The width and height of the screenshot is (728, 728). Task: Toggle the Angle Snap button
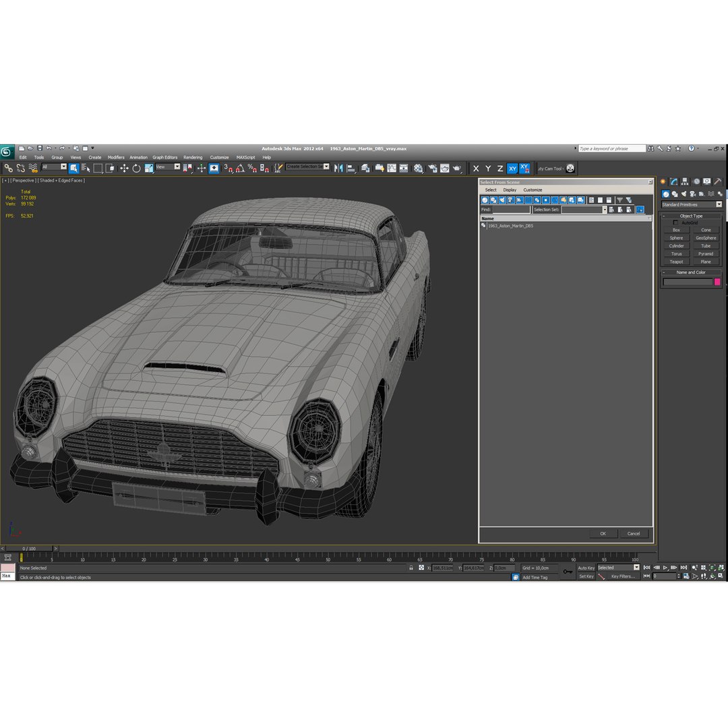(240, 169)
